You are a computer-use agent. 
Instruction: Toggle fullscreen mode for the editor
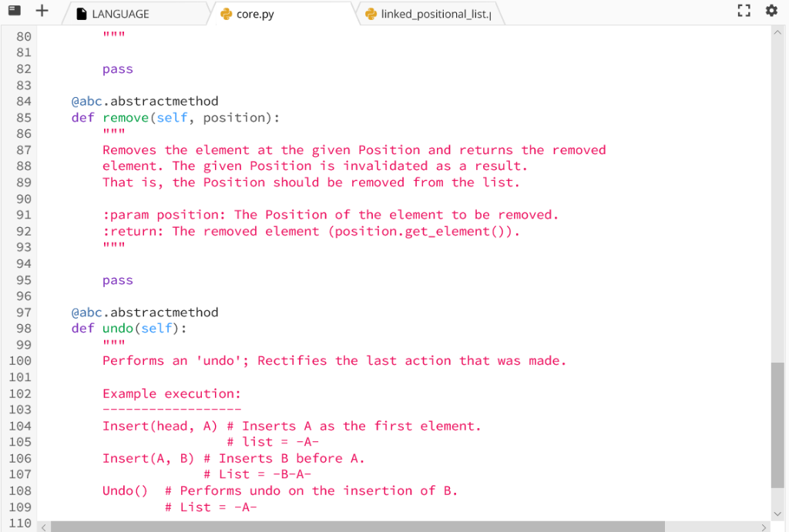click(x=744, y=10)
